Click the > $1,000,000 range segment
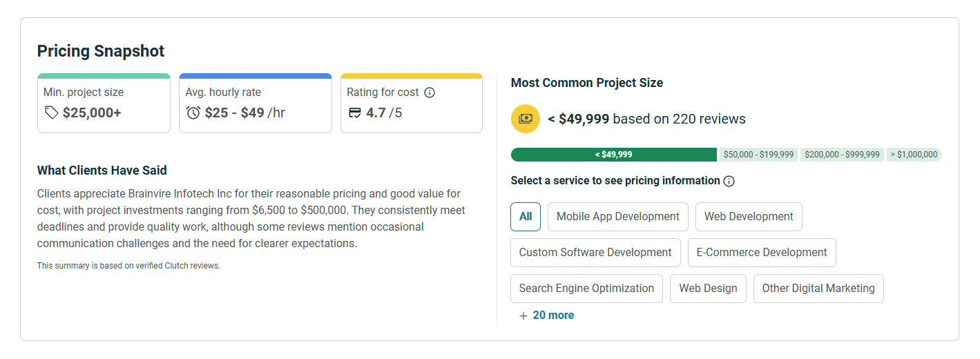980x359 pixels. coord(914,155)
